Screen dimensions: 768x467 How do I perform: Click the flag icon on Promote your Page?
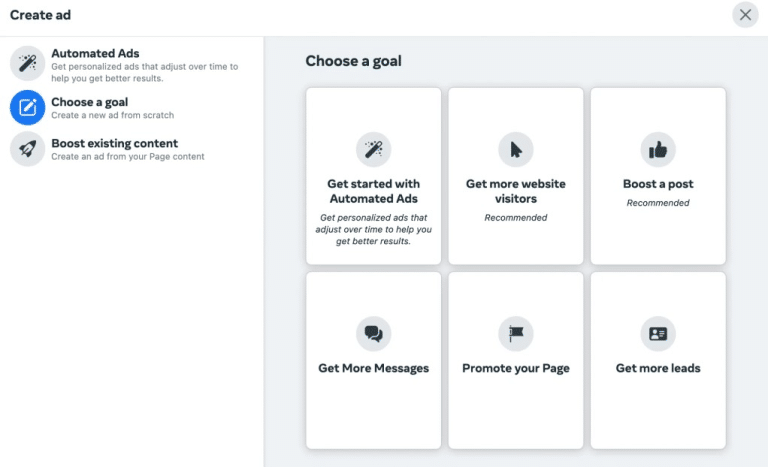515,334
